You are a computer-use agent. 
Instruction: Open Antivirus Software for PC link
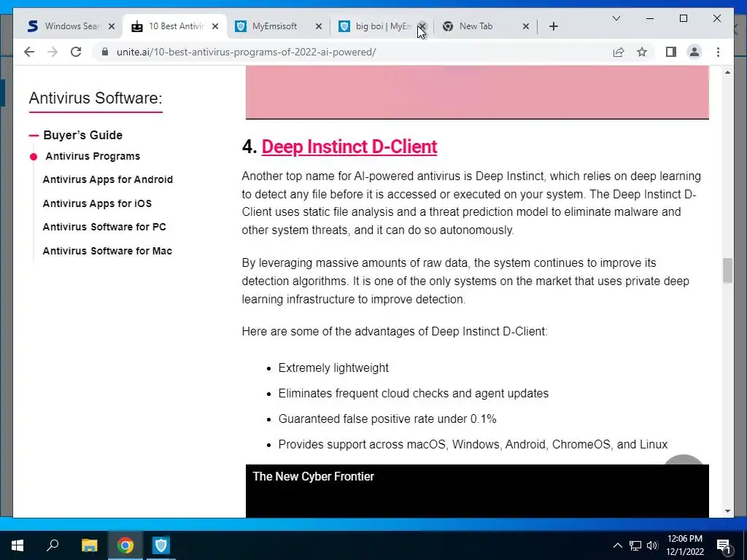click(x=104, y=227)
